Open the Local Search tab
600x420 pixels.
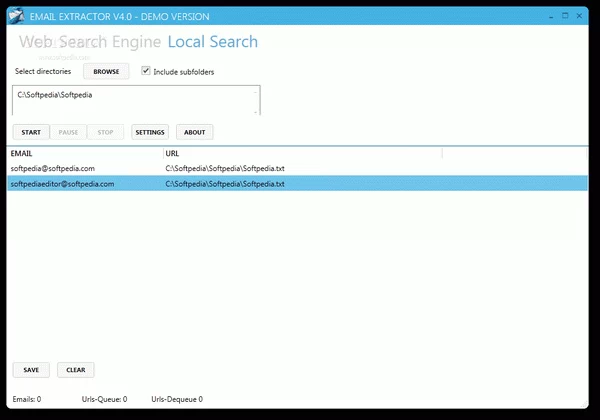coord(212,42)
